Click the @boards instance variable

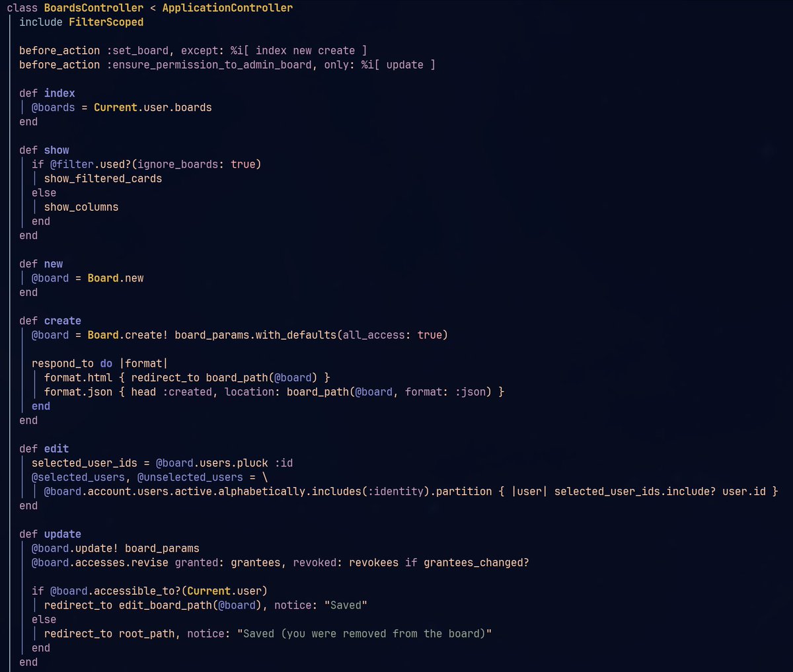(54, 107)
